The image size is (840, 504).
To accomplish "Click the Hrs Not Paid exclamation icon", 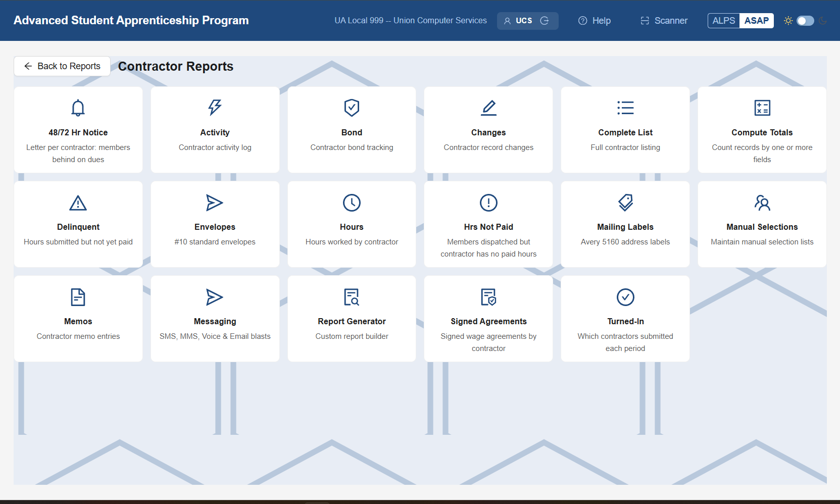I will [x=488, y=203].
